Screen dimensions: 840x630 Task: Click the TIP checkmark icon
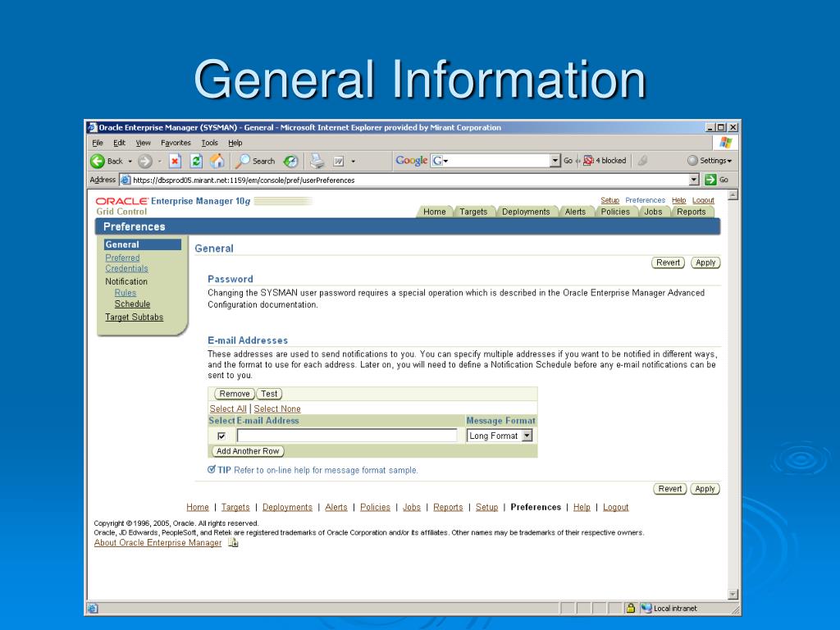click(x=212, y=469)
